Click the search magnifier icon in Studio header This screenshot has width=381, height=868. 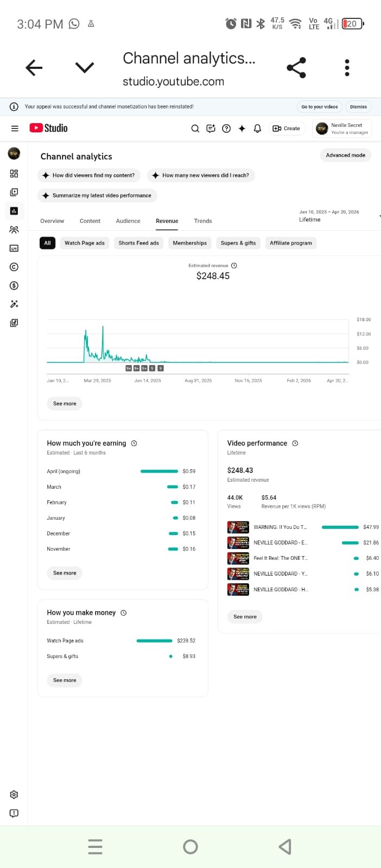click(195, 129)
